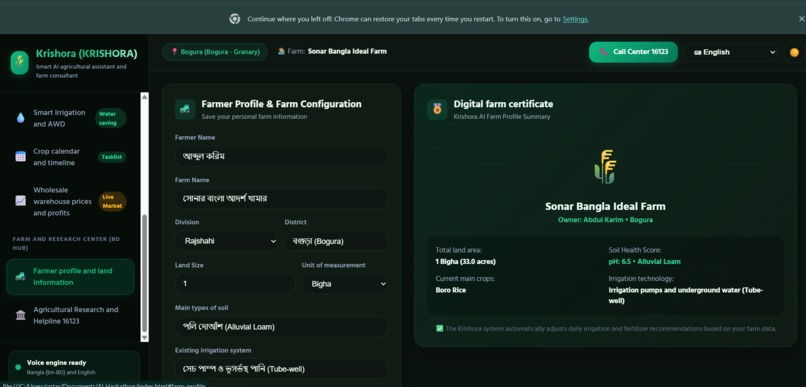Click the Digital farm certificate heading
This screenshot has height=387, width=806.
(503, 104)
